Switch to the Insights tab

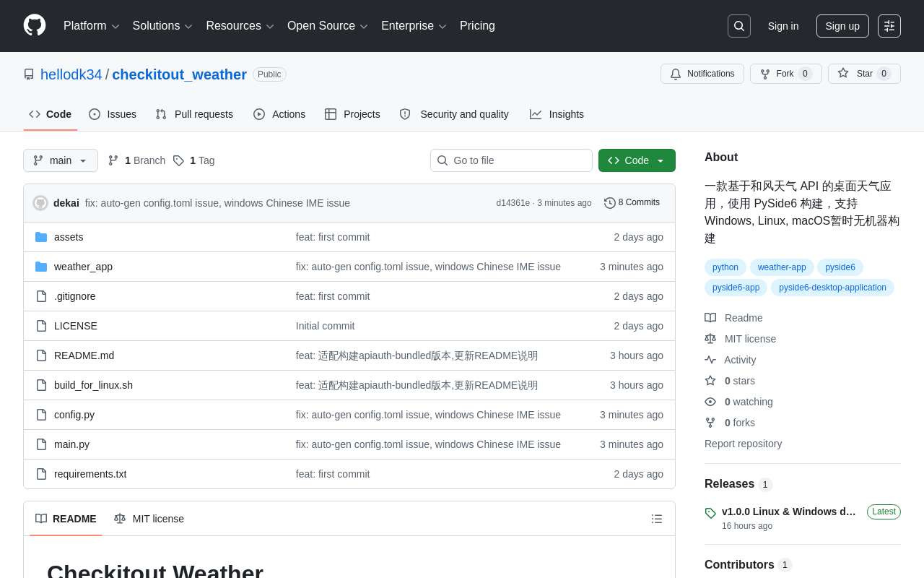pyautogui.click(x=557, y=114)
